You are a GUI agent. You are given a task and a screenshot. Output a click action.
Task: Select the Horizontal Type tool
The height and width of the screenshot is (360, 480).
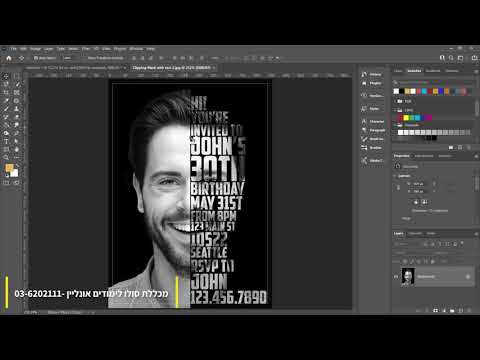(x=6, y=141)
